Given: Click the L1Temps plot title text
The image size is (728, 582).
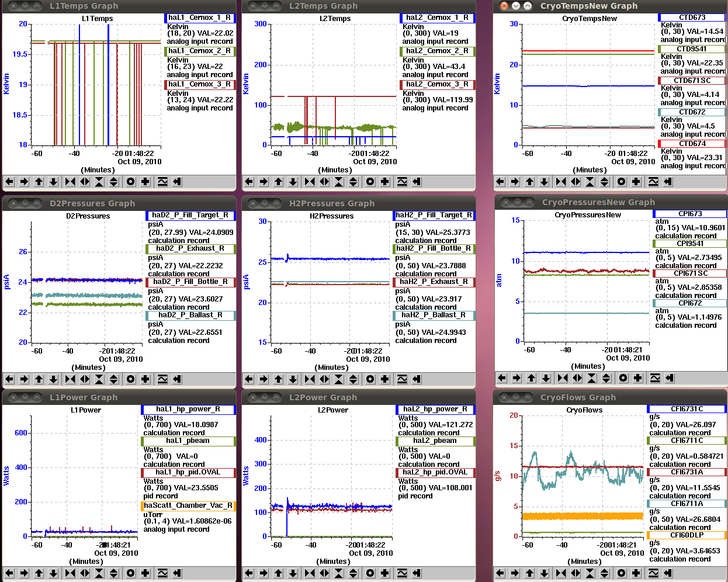Looking at the screenshot, I should tap(97, 19).
